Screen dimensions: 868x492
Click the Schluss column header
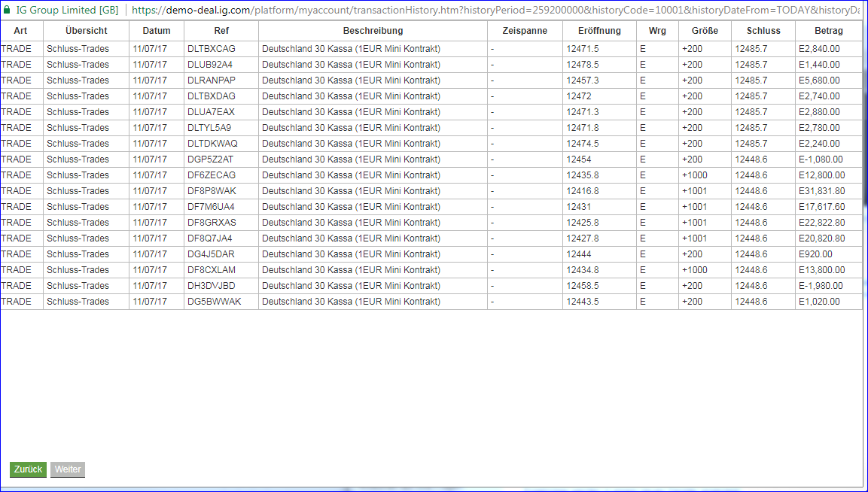(x=763, y=31)
